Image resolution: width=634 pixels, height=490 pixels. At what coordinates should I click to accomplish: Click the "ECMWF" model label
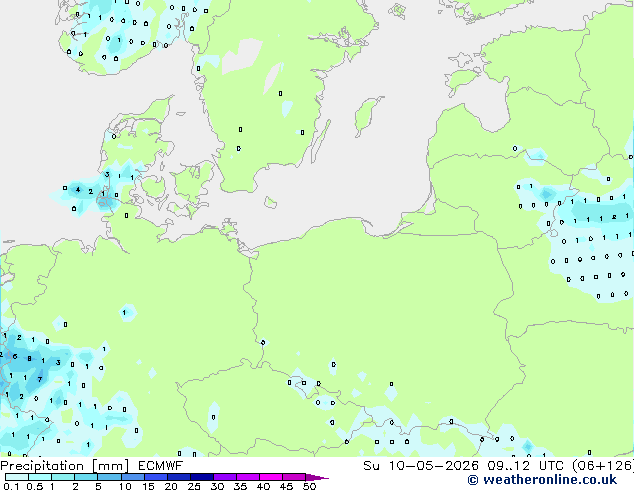click(161, 466)
